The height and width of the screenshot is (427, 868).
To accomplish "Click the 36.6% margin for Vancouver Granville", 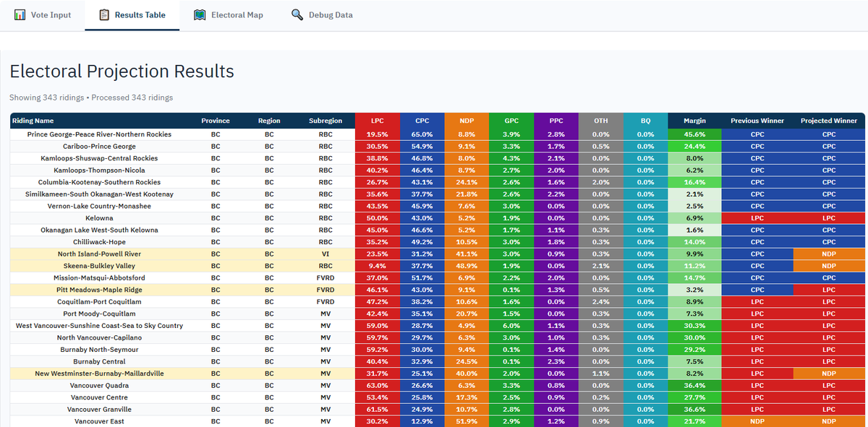I will (x=695, y=409).
